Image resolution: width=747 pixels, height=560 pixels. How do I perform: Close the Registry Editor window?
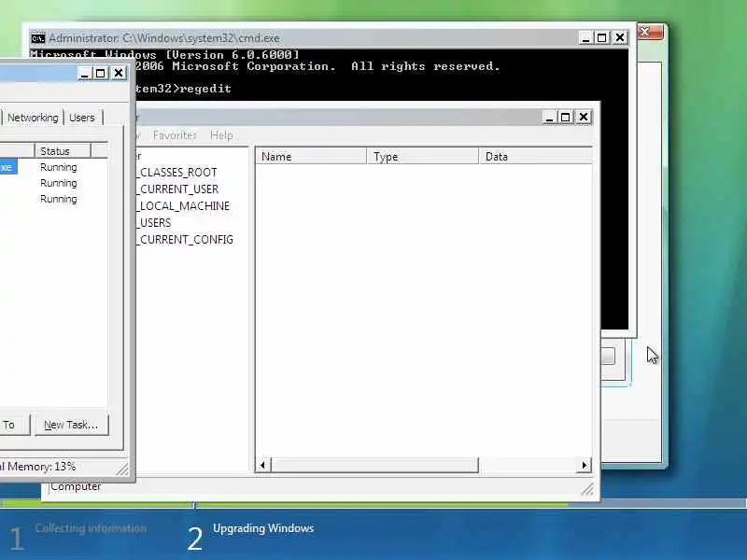pos(584,118)
